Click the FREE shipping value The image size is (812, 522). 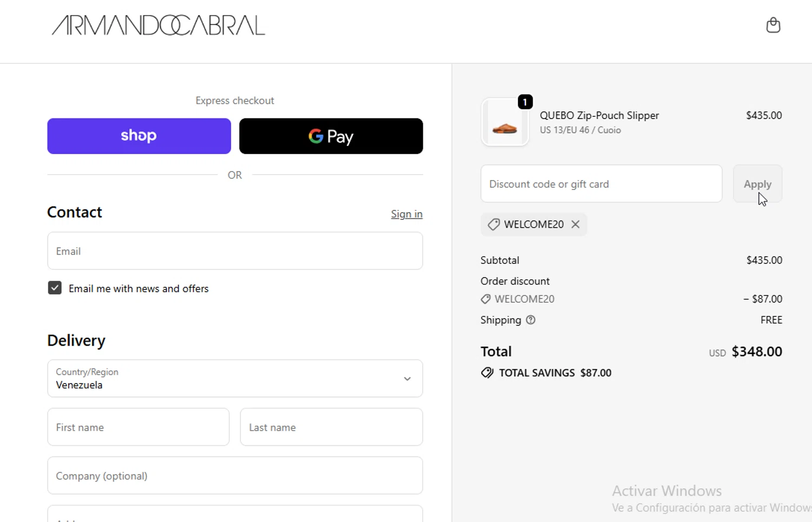(x=771, y=320)
